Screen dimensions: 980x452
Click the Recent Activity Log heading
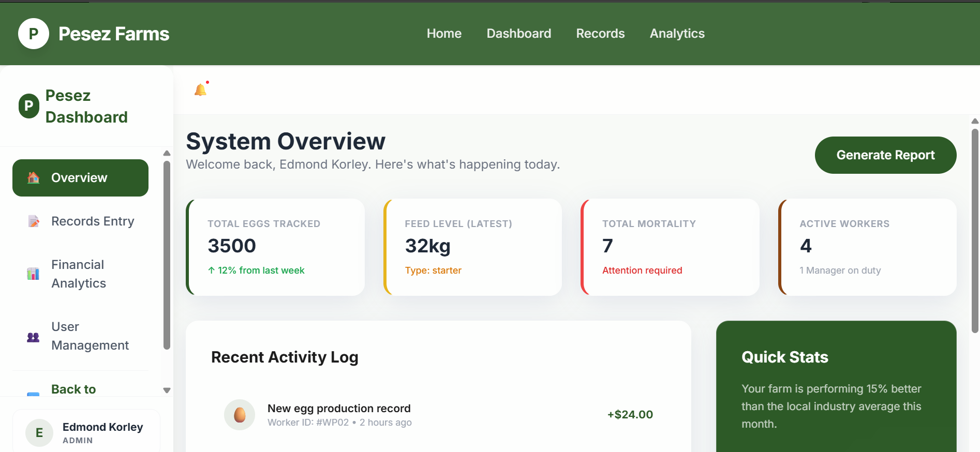pos(285,357)
